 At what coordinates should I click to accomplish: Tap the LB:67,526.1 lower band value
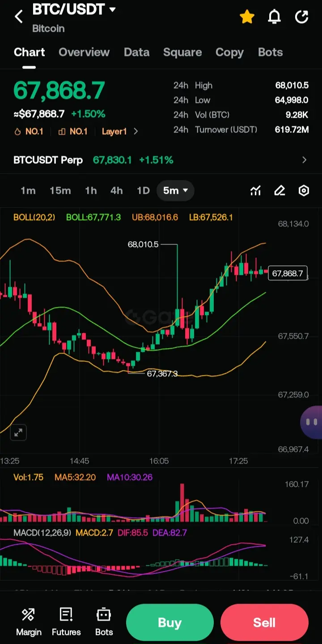211,218
